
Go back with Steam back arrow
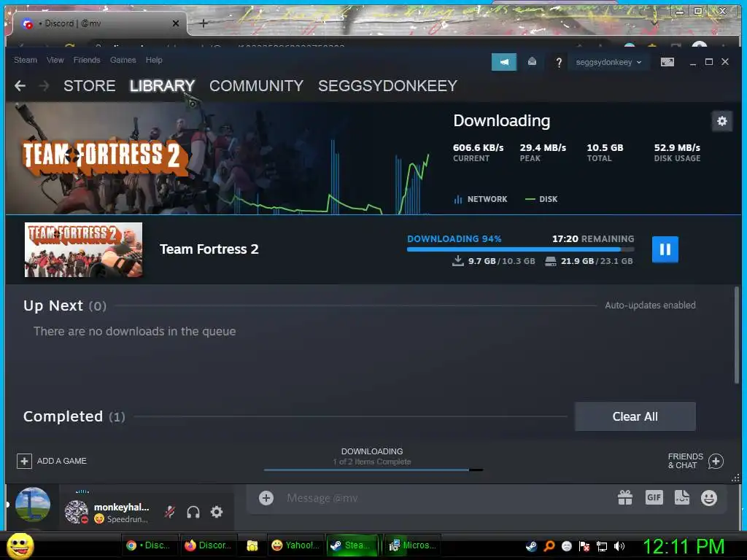(x=20, y=86)
